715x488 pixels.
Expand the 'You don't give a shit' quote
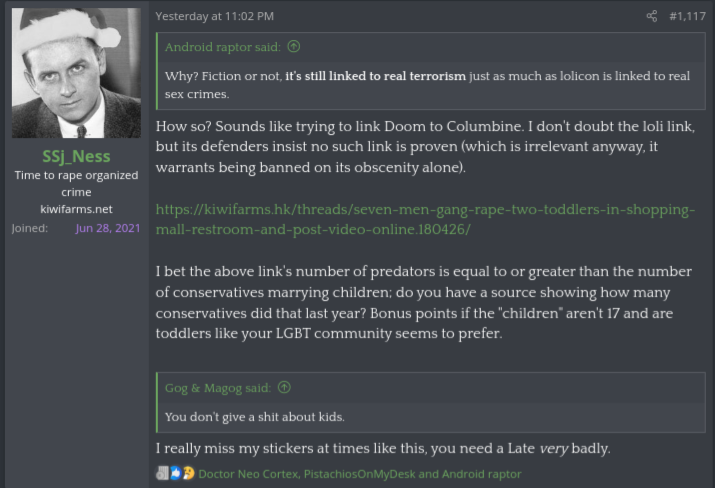[430, 417]
